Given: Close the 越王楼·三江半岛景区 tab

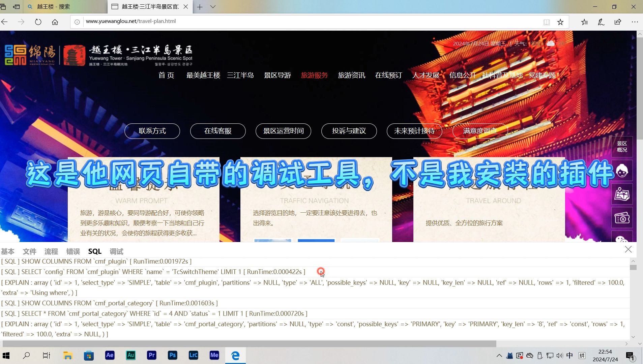Looking at the screenshot, I should tap(186, 7).
